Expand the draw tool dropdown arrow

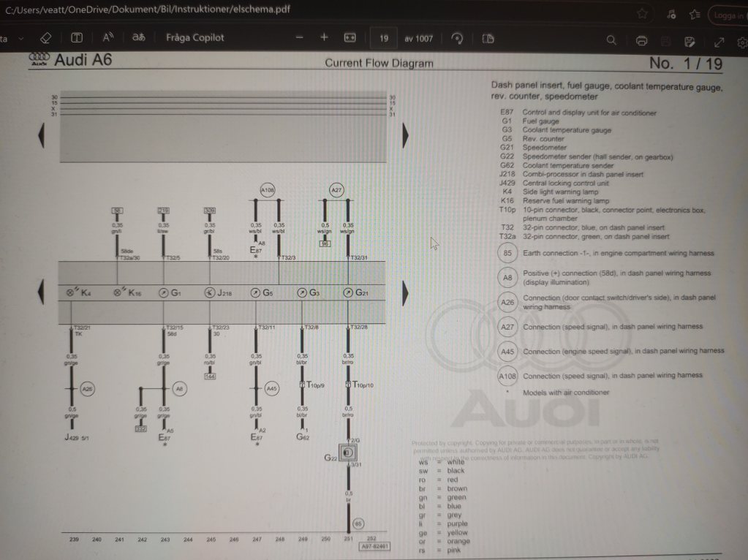click(20, 38)
